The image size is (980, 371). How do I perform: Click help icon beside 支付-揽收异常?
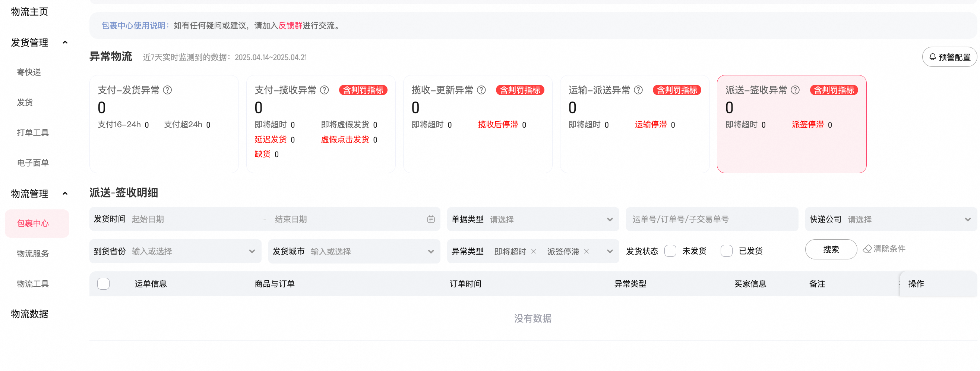pyautogui.click(x=324, y=90)
